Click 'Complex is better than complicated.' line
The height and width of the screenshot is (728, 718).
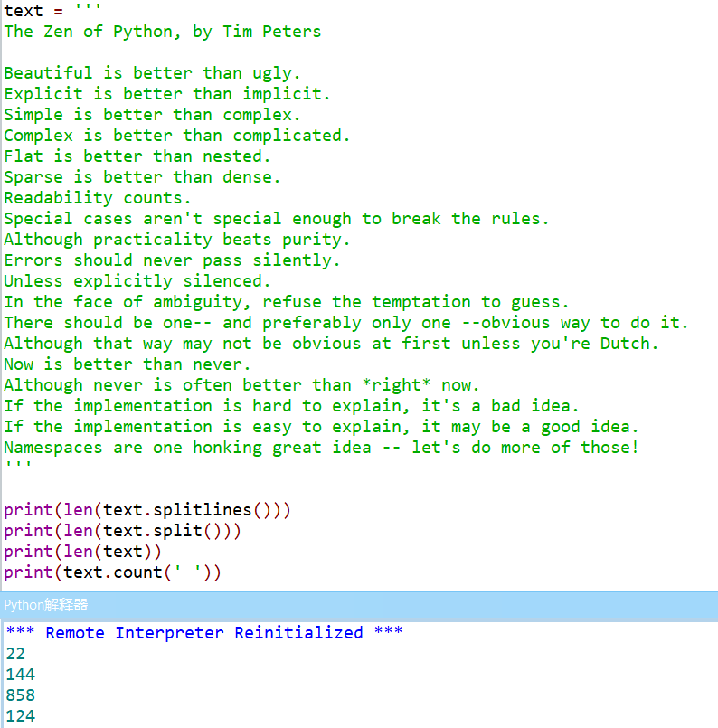pyautogui.click(x=177, y=136)
